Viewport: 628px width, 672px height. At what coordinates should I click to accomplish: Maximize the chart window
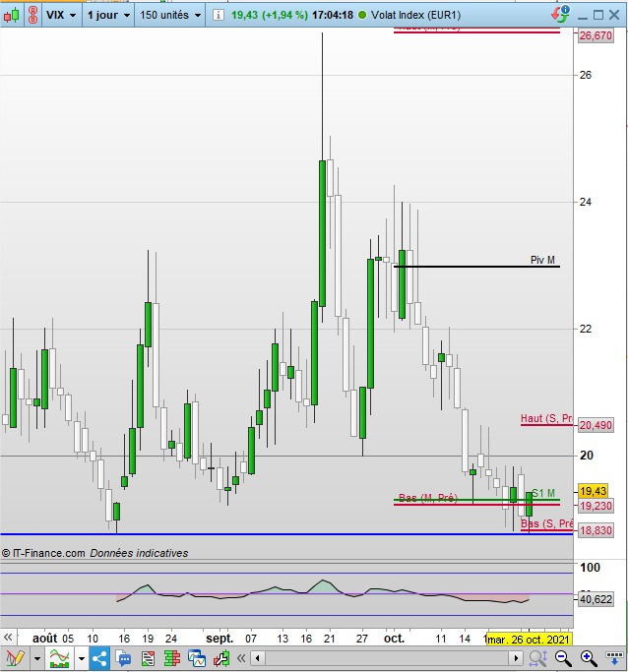tap(598, 15)
